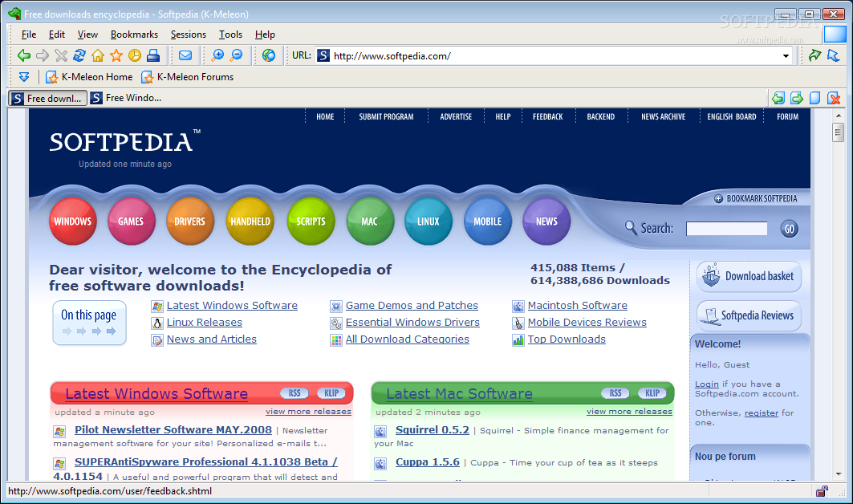This screenshot has width=853, height=504.
Task: Click the blue search arrow icon next to Go
Action: click(833, 55)
